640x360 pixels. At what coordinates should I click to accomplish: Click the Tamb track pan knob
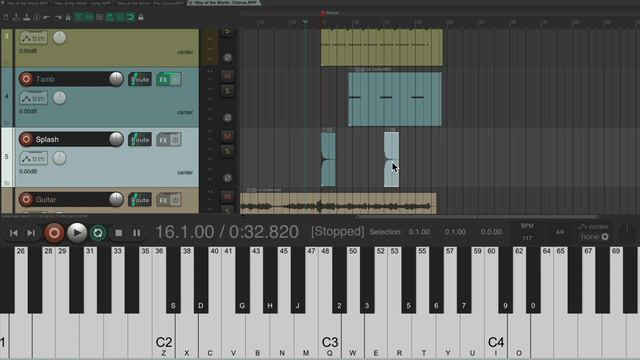pyautogui.click(x=60, y=98)
